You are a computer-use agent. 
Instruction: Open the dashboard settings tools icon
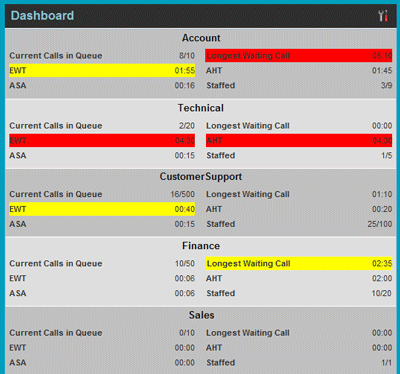pyautogui.click(x=383, y=16)
